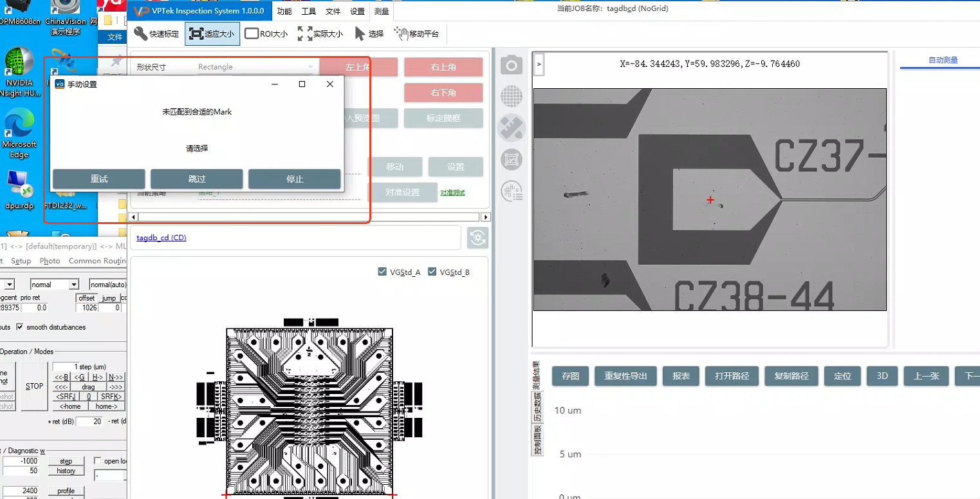Click the 快速标定 wrench tool

[x=156, y=34]
